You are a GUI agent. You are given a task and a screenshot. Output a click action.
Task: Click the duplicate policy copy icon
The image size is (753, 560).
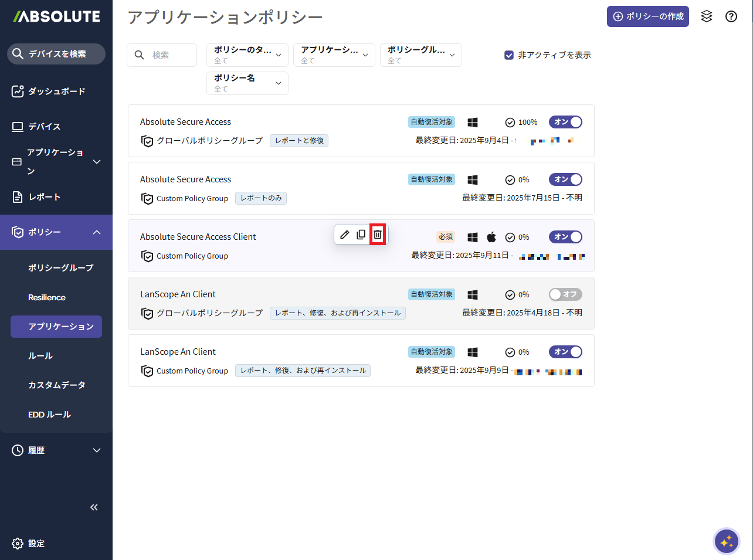pyautogui.click(x=361, y=235)
